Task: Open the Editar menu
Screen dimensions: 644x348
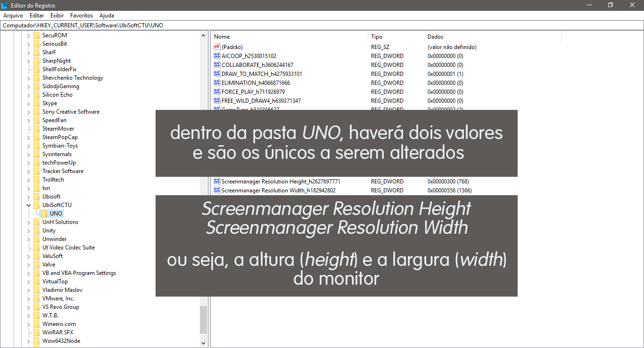Action: click(x=37, y=16)
